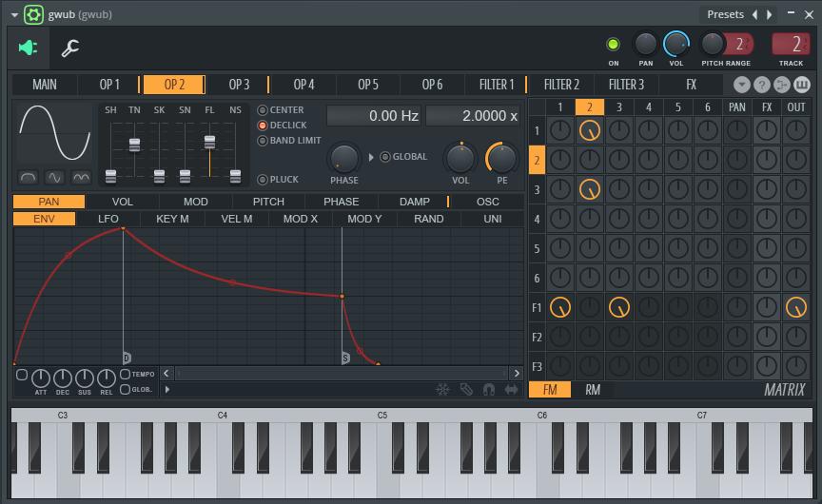
Task: Open the wrench settings icon
Action: click(x=69, y=48)
